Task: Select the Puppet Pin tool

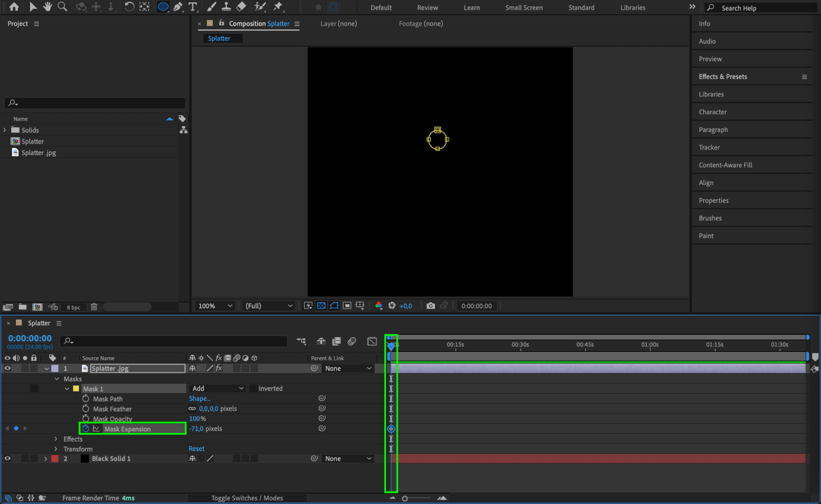Action: (278, 7)
